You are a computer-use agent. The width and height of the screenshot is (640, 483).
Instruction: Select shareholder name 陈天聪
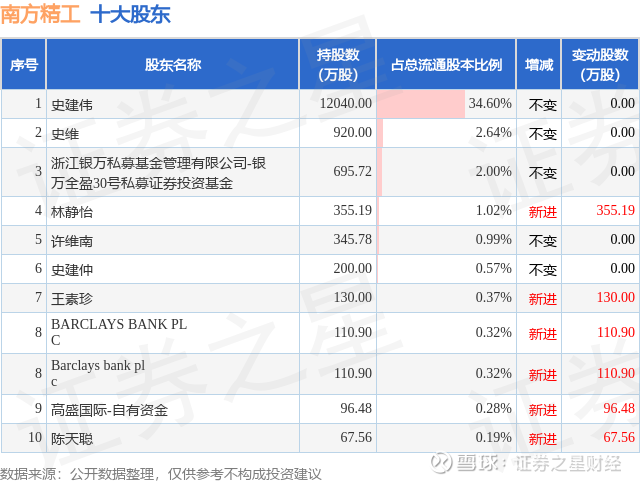coord(72,438)
